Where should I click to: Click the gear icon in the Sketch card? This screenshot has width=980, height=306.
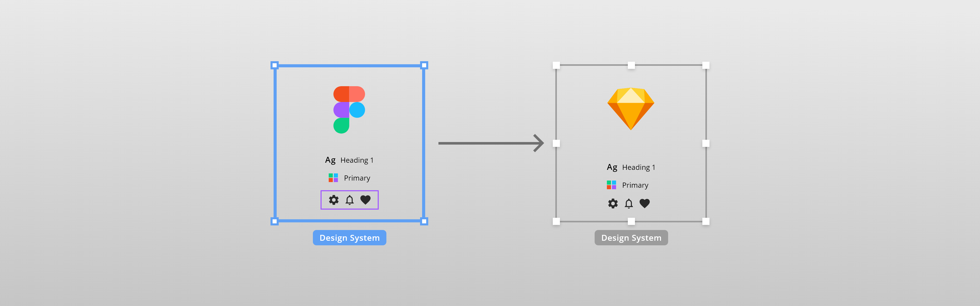point(613,204)
